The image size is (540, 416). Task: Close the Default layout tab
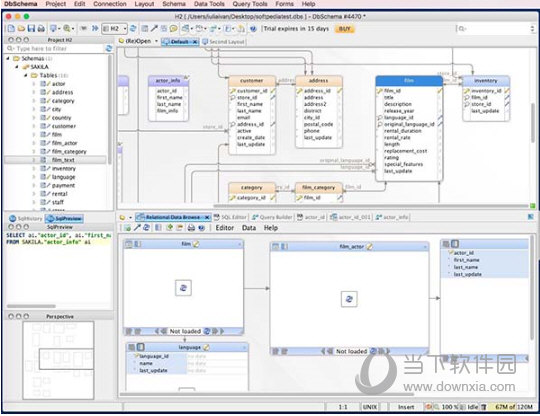(x=195, y=42)
